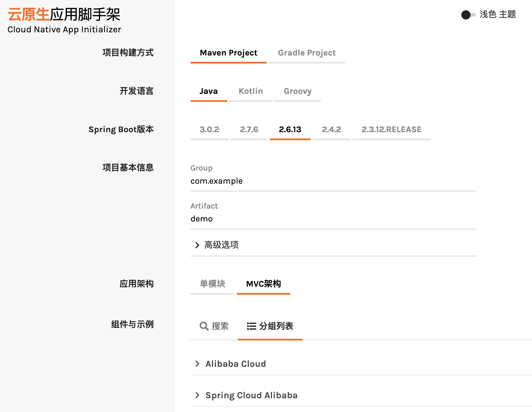
Task: Click the magnifier search icon
Action: [x=204, y=326]
